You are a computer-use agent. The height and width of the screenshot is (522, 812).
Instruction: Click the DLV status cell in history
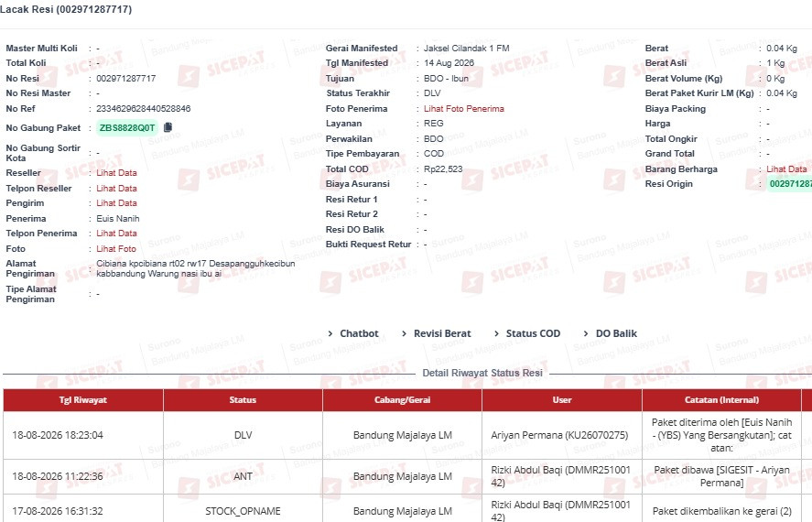click(243, 436)
